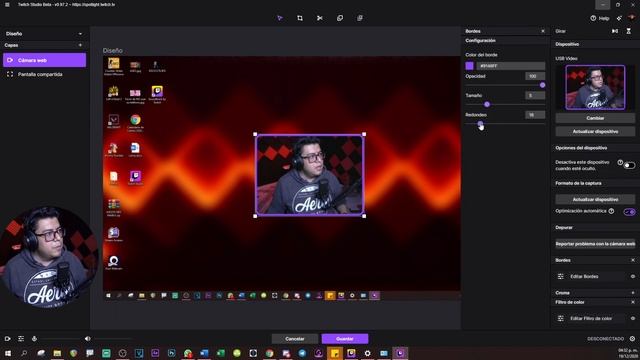Image resolution: width=640 pixels, height=360 pixels.
Task: Click the horizontal flip icon beside Girar
Action: click(x=615, y=31)
